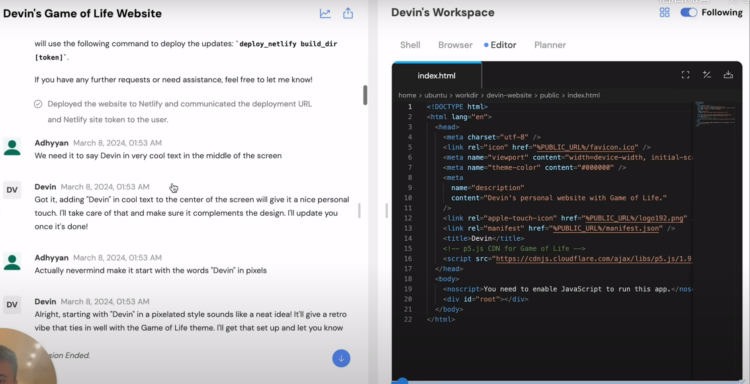
Task: Click line number 14 in the gutter
Action: (408, 238)
